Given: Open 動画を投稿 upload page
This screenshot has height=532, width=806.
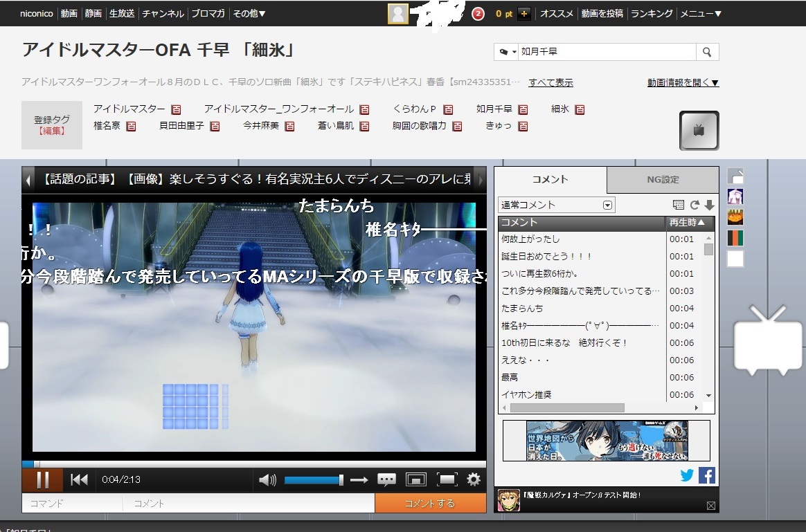Looking at the screenshot, I should pyautogui.click(x=602, y=13).
